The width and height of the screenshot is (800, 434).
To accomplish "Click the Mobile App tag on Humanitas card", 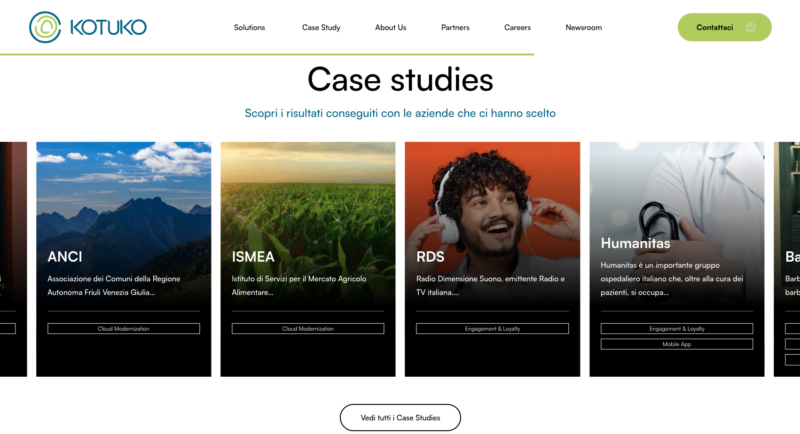I will 677,344.
